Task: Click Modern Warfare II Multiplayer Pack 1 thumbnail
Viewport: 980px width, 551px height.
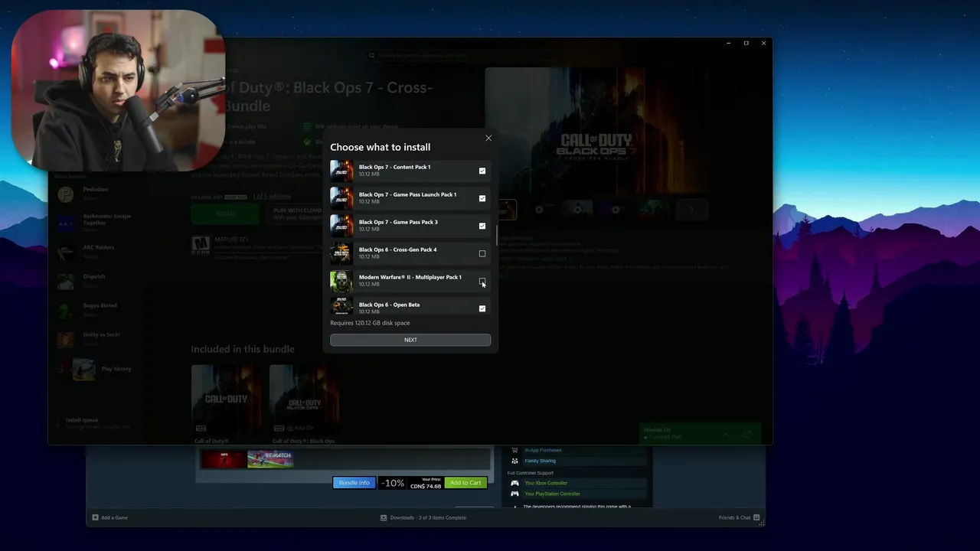Action: (x=341, y=280)
